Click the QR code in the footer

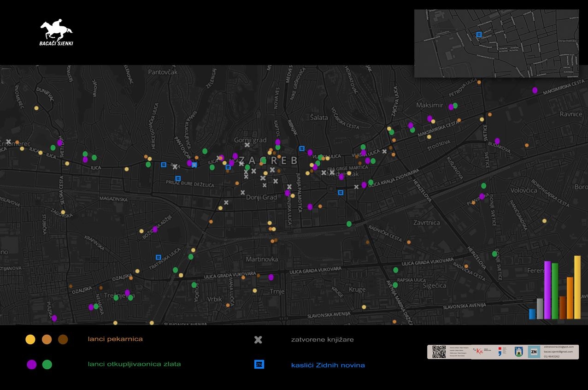tap(439, 352)
